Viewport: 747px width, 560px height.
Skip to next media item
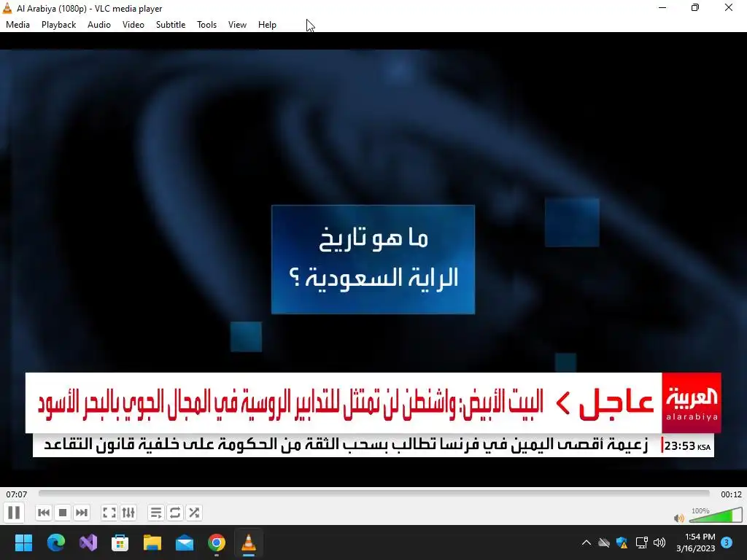pyautogui.click(x=82, y=513)
